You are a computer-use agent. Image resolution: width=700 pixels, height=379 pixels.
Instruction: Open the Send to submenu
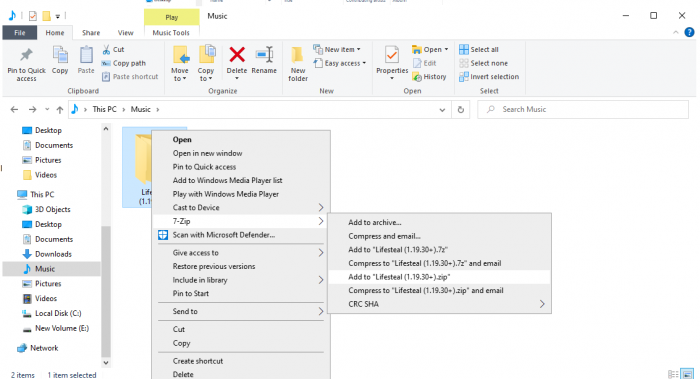coord(241,312)
